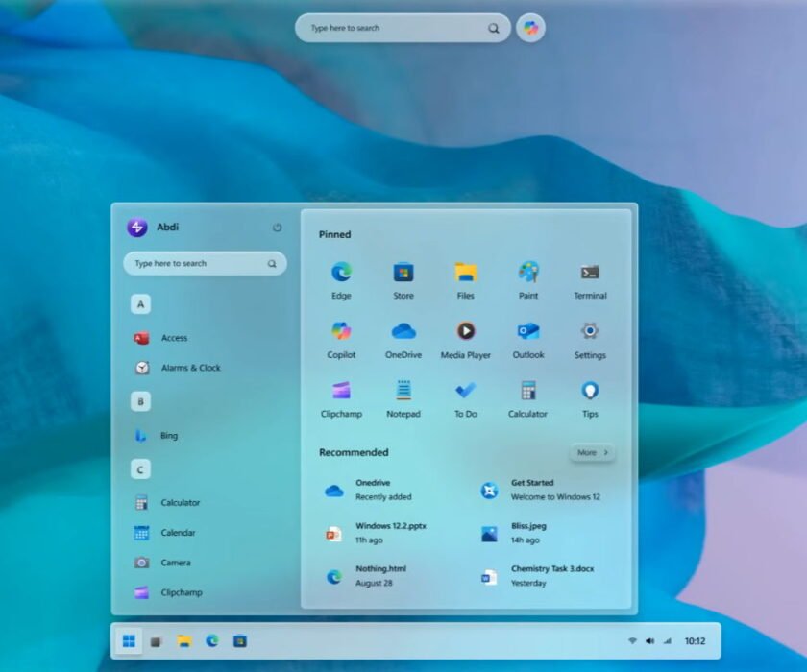Launch Camera from the app list

(162, 563)
